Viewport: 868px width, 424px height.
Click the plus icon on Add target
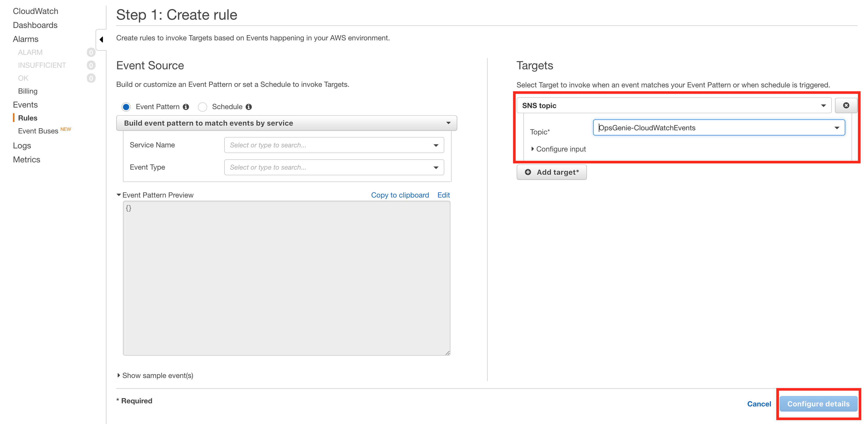click(528, 172)
